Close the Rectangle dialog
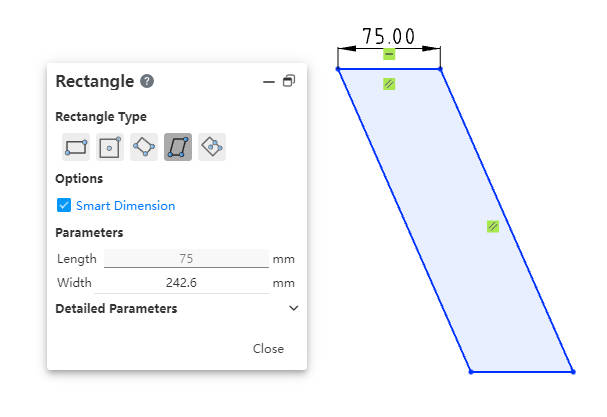The image size is (607, 417). tap(268, 349)
